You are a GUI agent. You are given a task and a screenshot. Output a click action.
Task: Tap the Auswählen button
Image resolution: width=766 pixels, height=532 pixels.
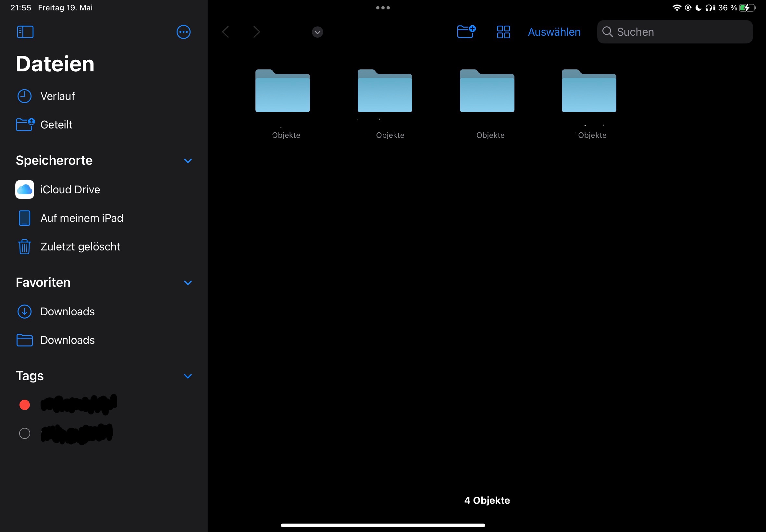click(554, 32)
